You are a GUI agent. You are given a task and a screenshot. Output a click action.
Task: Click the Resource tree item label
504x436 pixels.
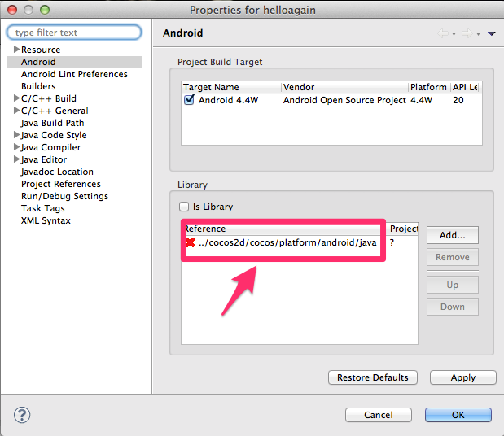[x=41, y=50]
